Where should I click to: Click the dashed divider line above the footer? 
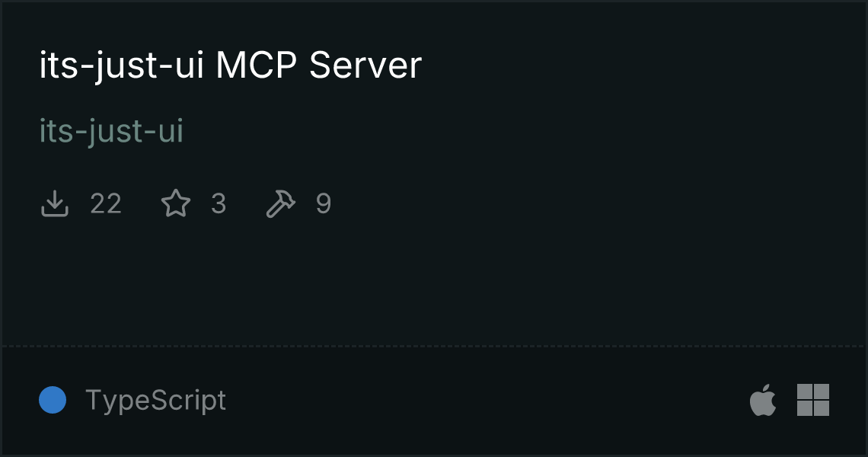[434, 347]
